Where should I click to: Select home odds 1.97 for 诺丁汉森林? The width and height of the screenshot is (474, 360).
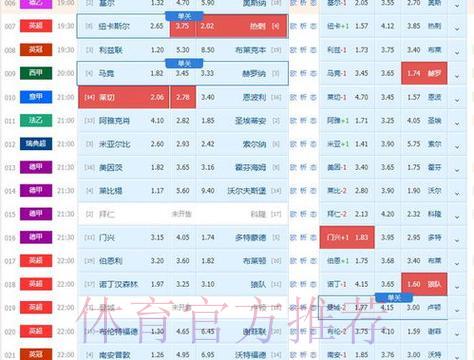157,284
